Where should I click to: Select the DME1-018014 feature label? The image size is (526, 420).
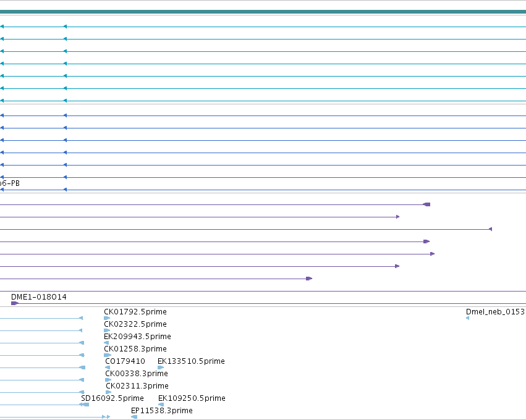pyautogui.click(x=38, y=297)
